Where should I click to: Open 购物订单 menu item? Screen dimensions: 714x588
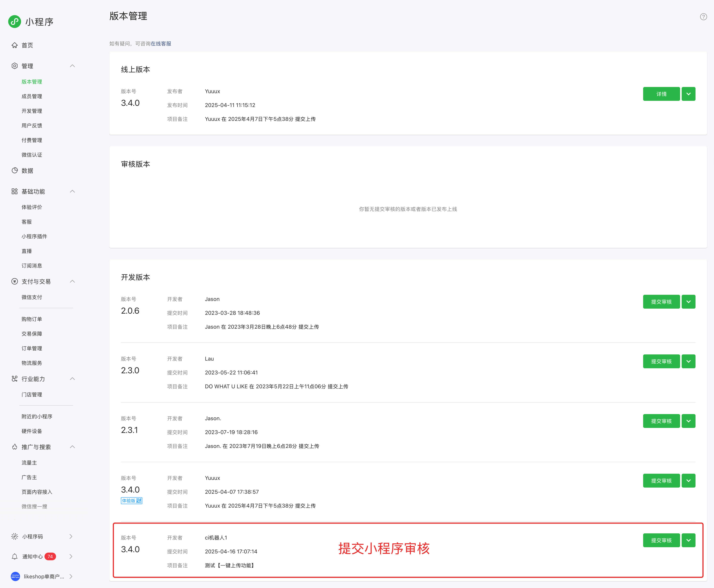pos(32,319)
